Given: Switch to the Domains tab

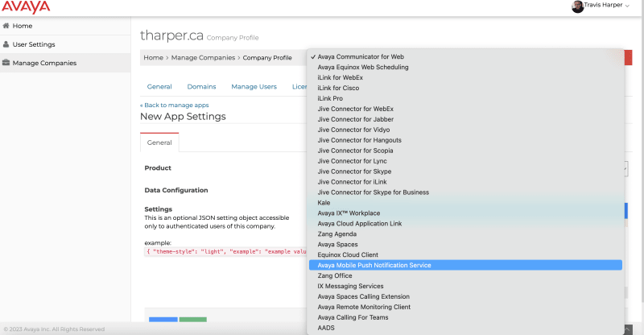Looking at the screenshot, I should [201, 87].
